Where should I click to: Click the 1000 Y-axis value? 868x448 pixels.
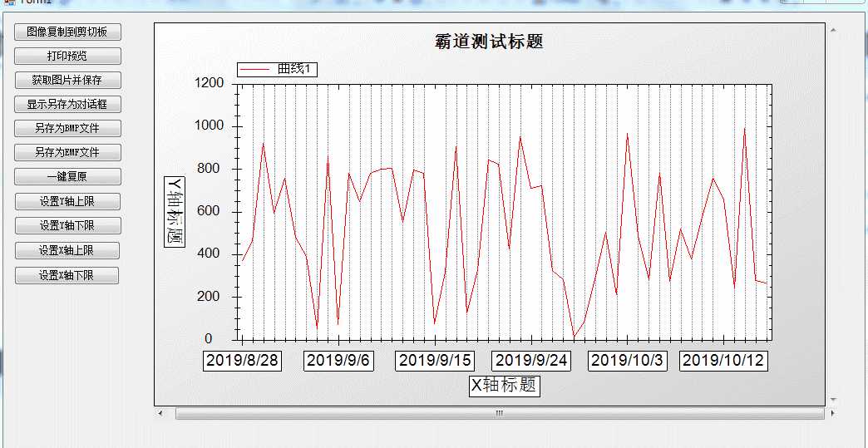(x=210, y=126)
